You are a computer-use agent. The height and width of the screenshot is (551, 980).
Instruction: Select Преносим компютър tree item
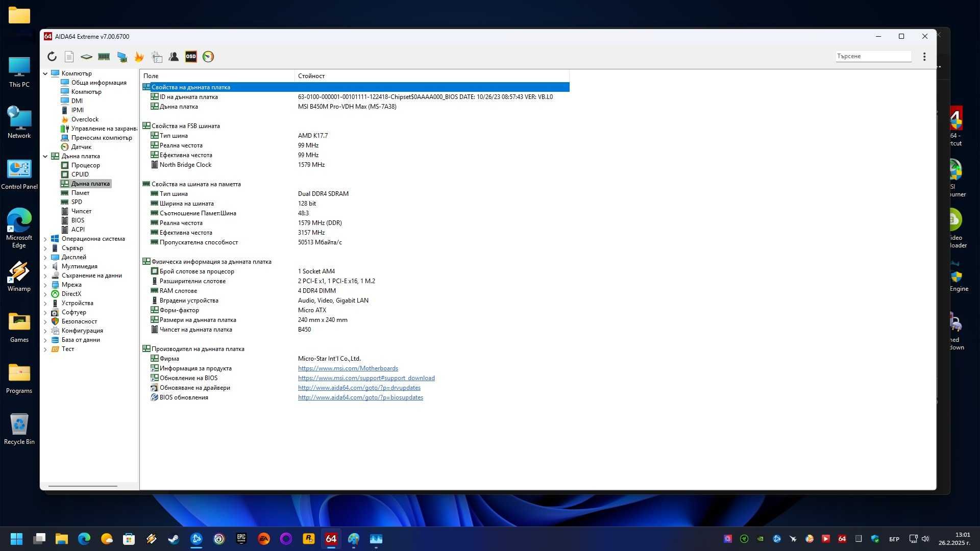[102, 138]
